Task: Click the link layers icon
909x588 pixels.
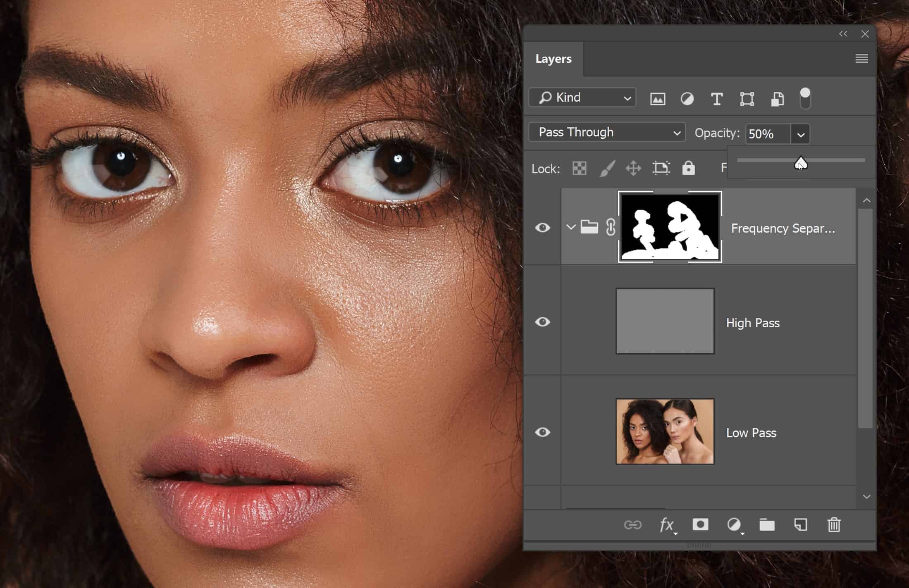Action: [632, 525]
